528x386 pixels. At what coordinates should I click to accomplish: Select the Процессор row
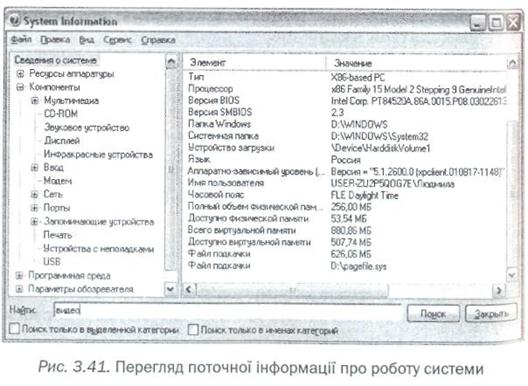click(x=347, y=89)
